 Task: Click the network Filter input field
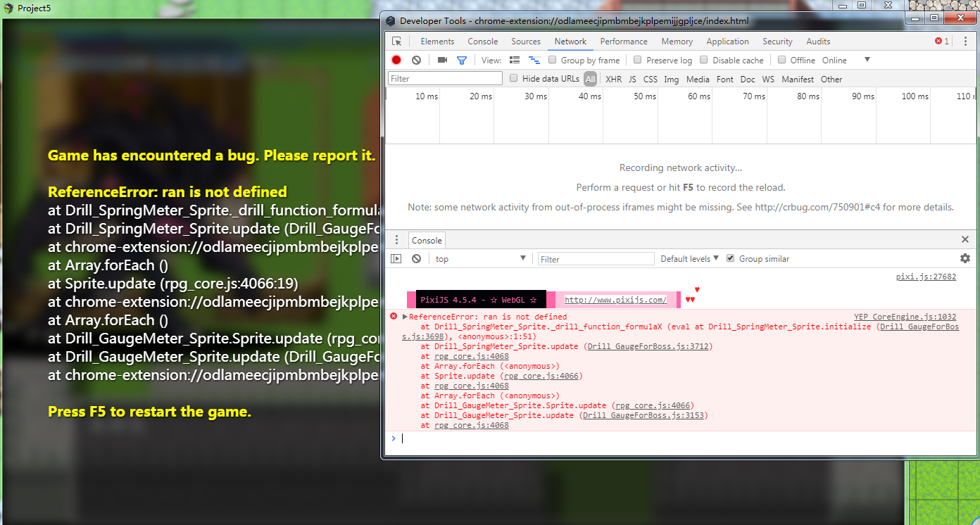445,78
